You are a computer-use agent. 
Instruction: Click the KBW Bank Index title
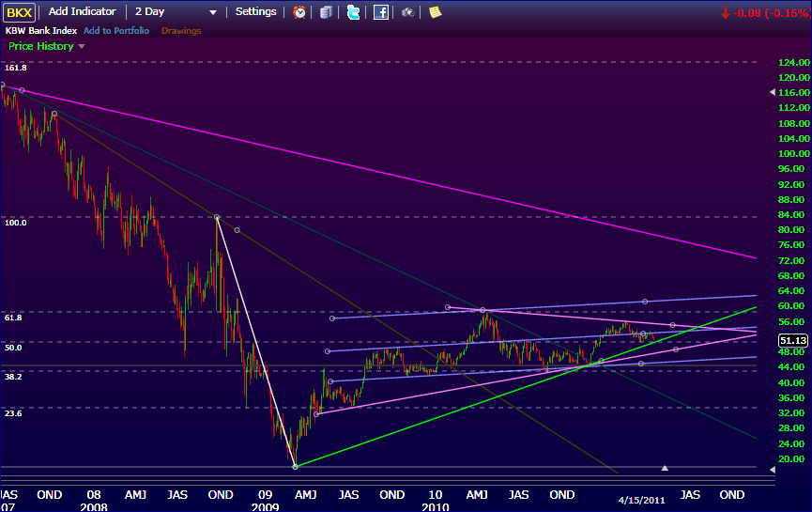pyautogui.click(x=41, y=31)
